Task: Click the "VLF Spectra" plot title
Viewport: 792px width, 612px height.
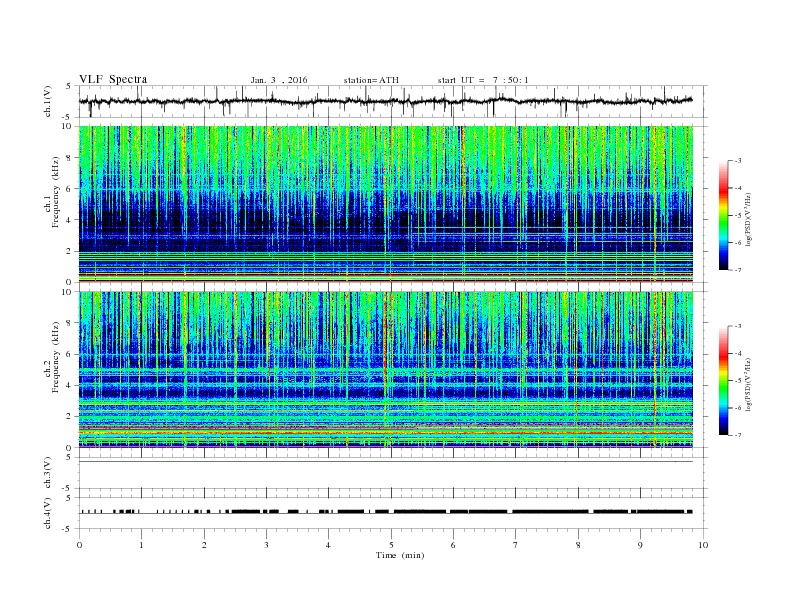Action: pyautogui.click(x=113, y=79)
